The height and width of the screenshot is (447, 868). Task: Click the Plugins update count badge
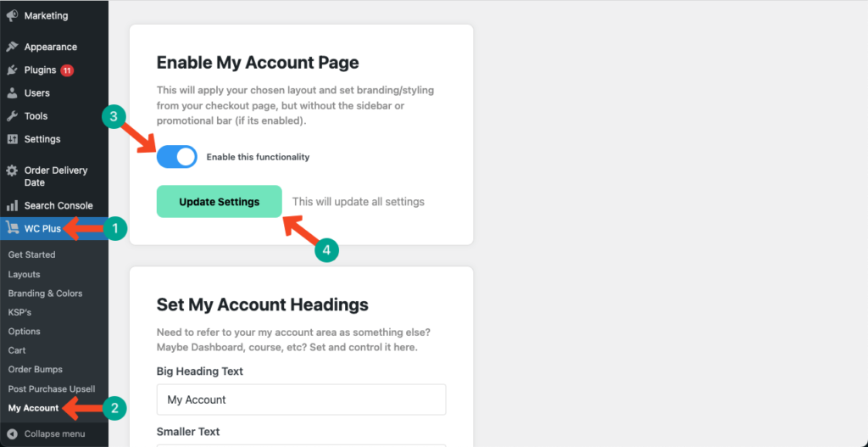click(x=67, y=70)
